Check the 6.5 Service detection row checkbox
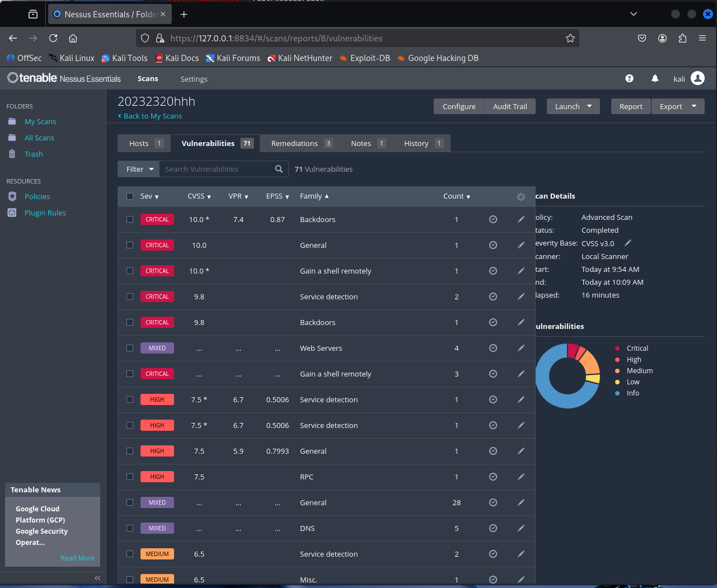Image resolution: width=717 pixels, height=588 pixels. (130, 554)
